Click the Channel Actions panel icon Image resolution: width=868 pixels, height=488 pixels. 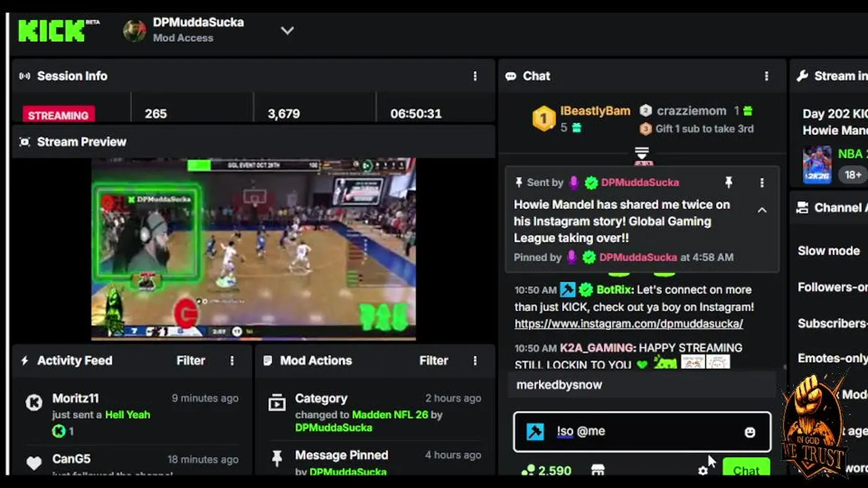click(802, 207)
